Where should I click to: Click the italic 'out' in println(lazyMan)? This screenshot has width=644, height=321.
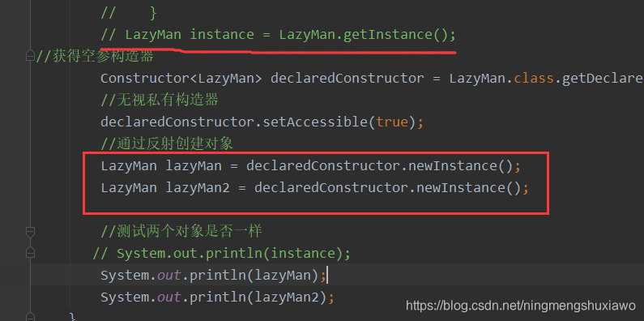(x=168, y=275)
